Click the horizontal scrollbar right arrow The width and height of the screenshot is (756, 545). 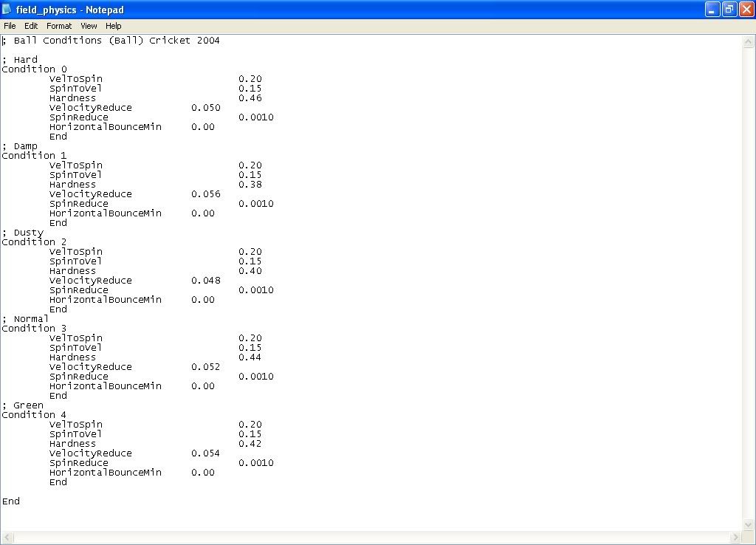pos(736,538)
